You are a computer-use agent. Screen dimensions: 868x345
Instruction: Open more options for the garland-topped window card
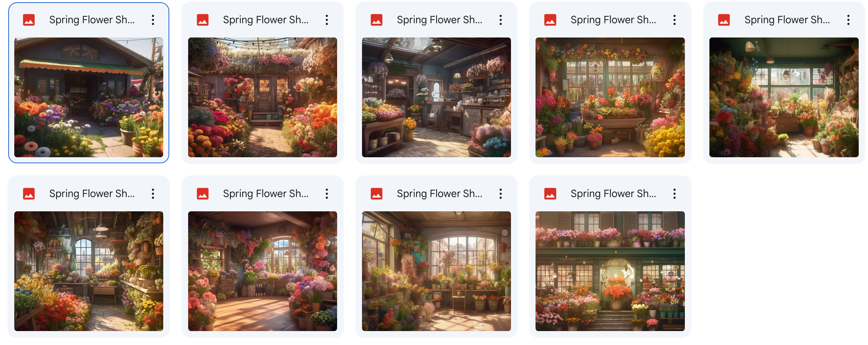point(675,20)
